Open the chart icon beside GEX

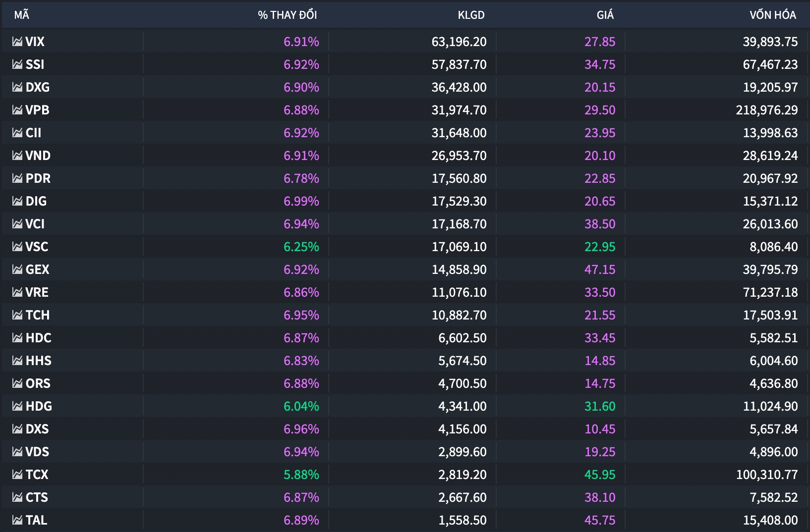pyautogui.click(x=17, y=269)
